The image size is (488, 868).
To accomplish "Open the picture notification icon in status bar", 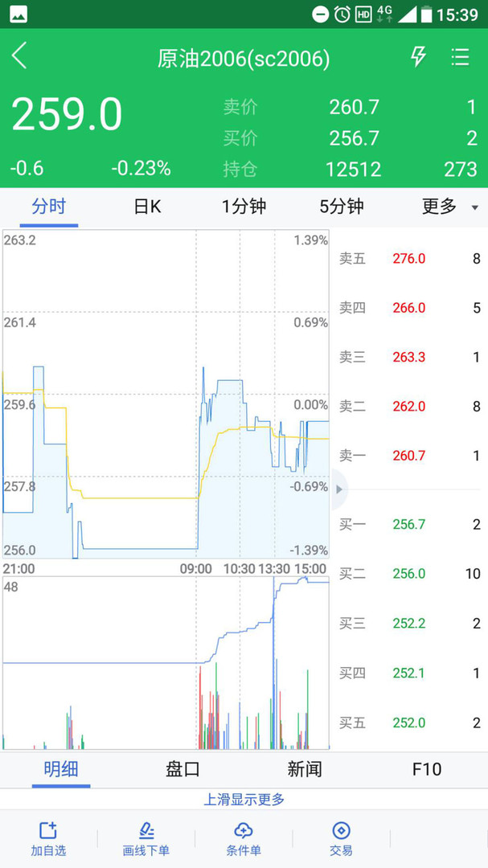I will click(x=18, y=14).
